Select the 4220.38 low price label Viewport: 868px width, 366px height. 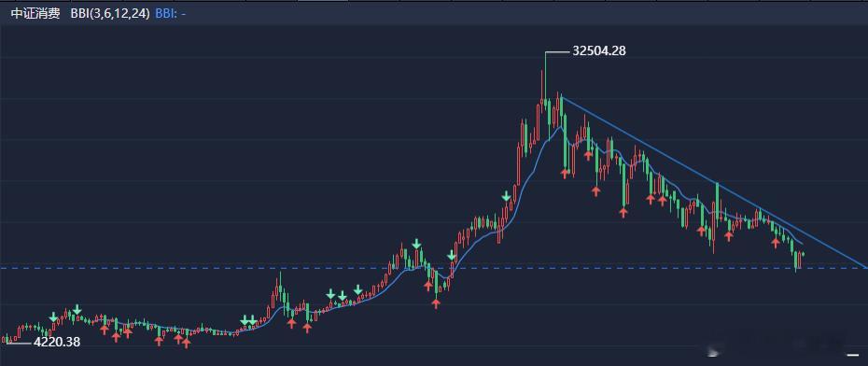pos(57,342)
